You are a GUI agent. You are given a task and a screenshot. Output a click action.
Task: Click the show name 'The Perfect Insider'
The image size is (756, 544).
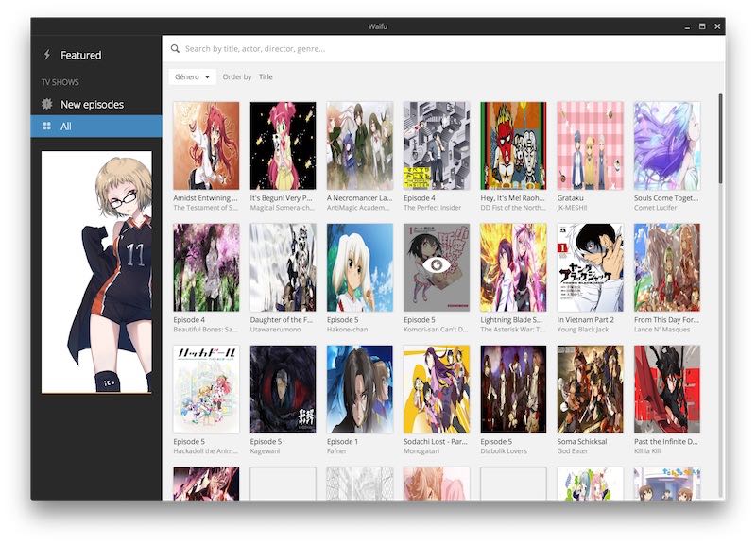[433, 208]
